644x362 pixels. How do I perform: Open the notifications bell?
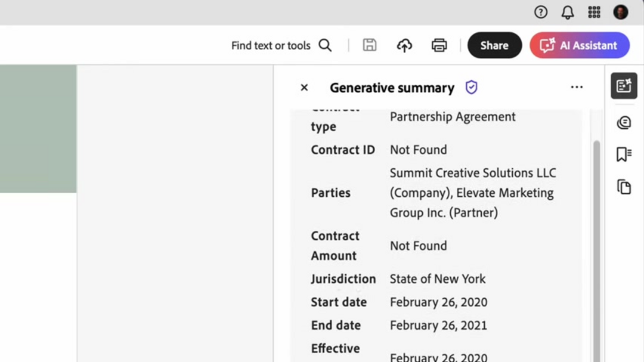(x=568, y=12)
